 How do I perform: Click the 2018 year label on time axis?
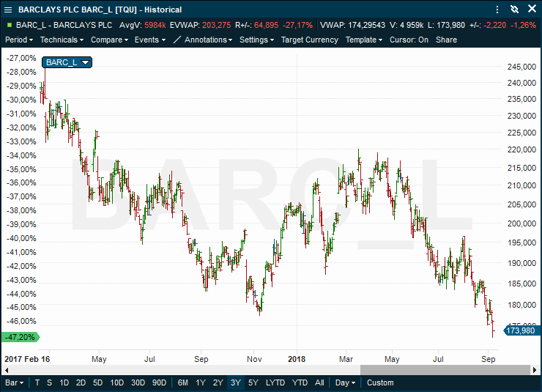point(297,359)
